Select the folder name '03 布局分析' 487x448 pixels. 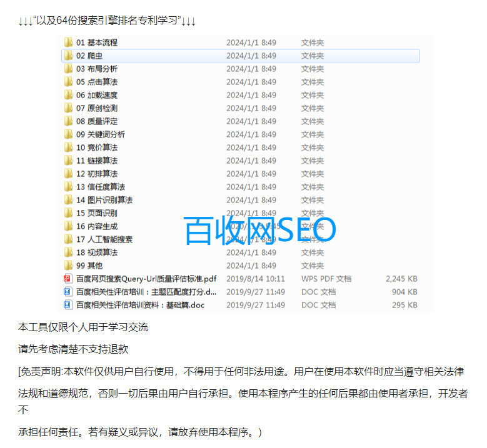[97, 69]
